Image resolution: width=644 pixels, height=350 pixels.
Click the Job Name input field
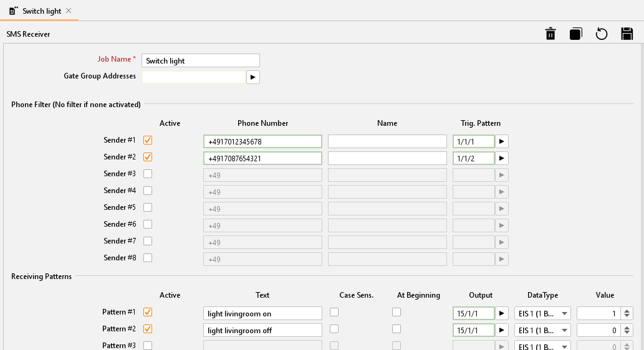tap(200, 60)
